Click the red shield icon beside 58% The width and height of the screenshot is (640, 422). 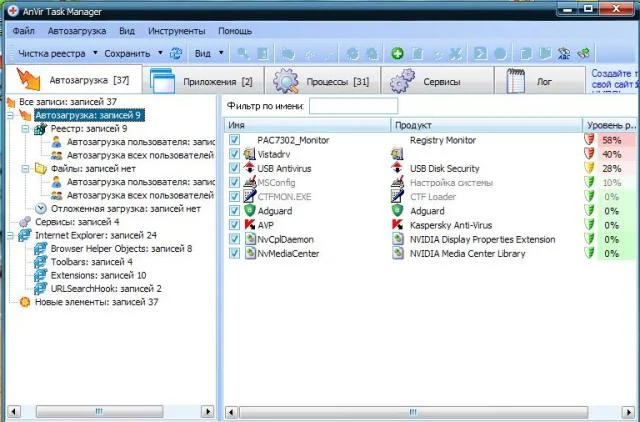(x=589, y=140)
